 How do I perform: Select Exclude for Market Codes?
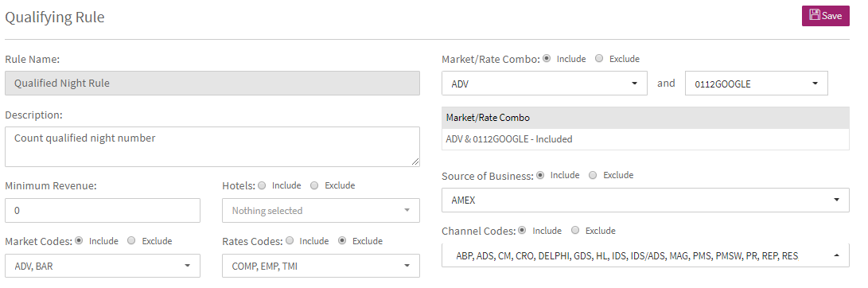131,241
